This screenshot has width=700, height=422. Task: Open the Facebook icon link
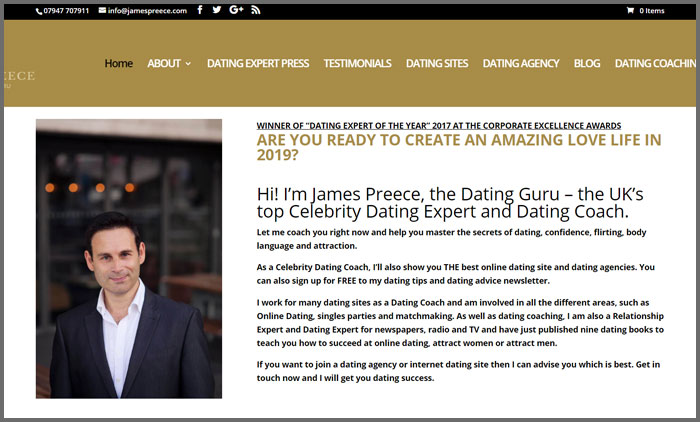200,10
